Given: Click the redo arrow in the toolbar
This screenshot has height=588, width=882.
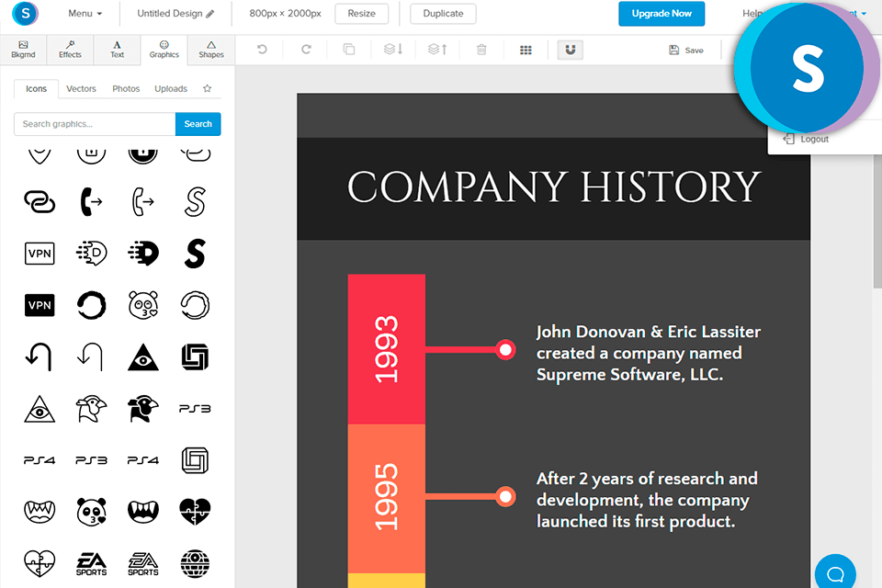Looking at the screenshot, I should click(x=306, y=50).
